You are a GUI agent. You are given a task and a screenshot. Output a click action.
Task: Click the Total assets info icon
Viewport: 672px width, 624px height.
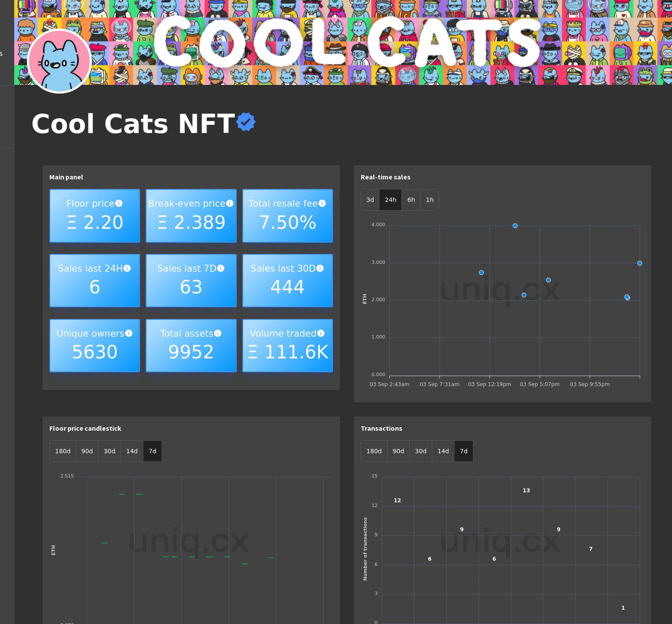pyautogui.click(x=218, y=333)
